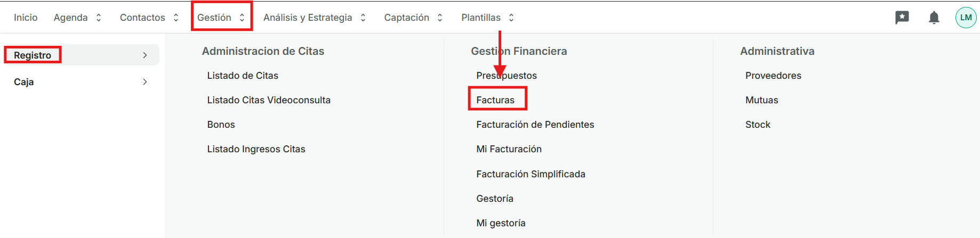Open the Plantillas dropdown
The width and height of the screenshot is (980, 238).
pyautogui.click(x=487, y=18)
